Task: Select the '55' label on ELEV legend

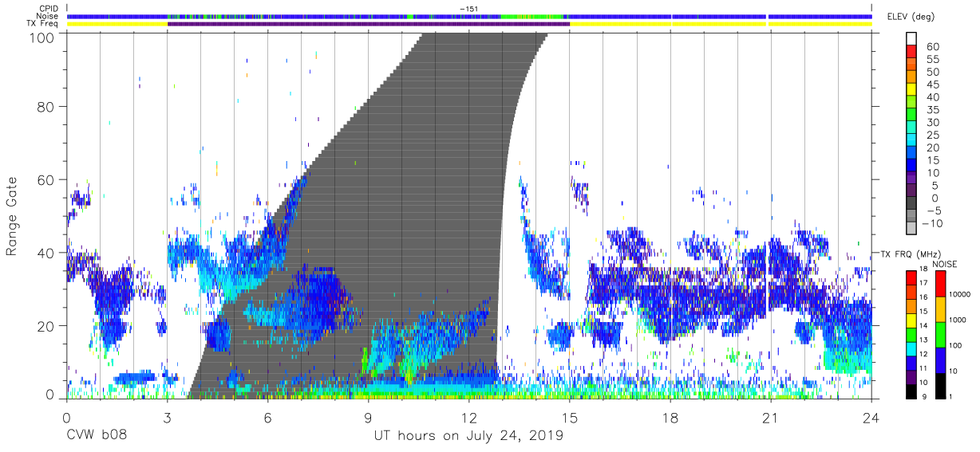Action: click(933, 60)
